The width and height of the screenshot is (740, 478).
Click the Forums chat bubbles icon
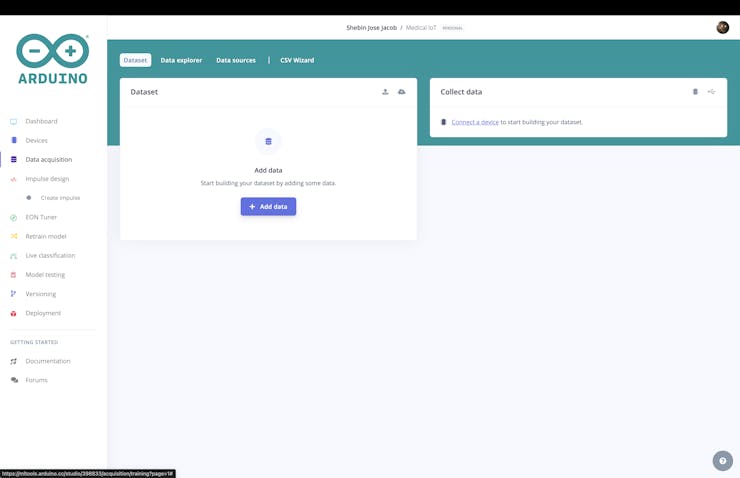point(14,380)
